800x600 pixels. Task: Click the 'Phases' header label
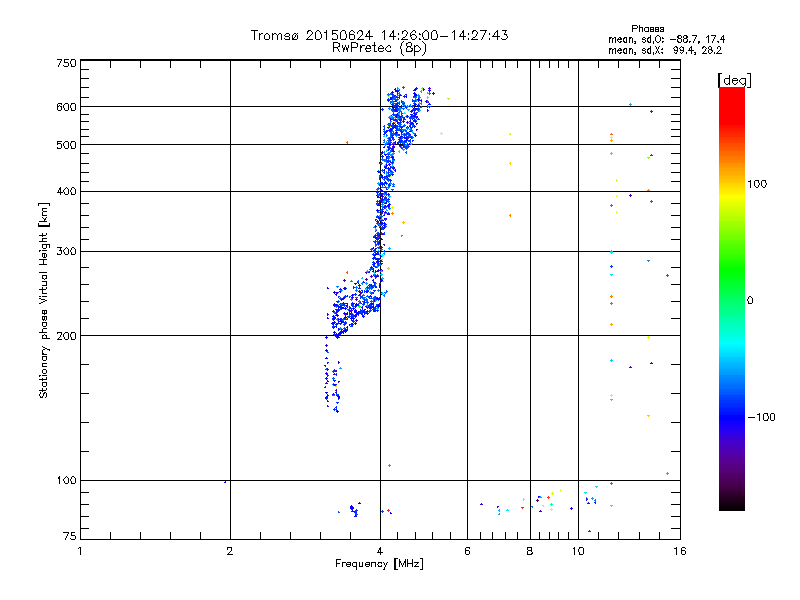coord(647,29)
